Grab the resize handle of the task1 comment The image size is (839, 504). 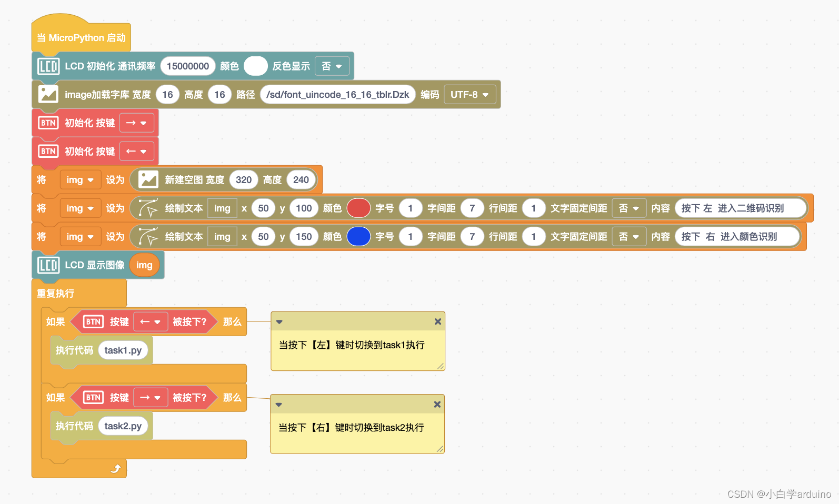[441, 366]
